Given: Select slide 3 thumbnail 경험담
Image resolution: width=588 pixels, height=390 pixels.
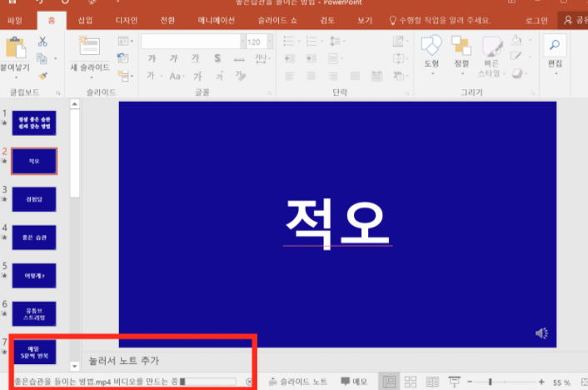Looking at the screenshot, I should (x=34, y=199).
